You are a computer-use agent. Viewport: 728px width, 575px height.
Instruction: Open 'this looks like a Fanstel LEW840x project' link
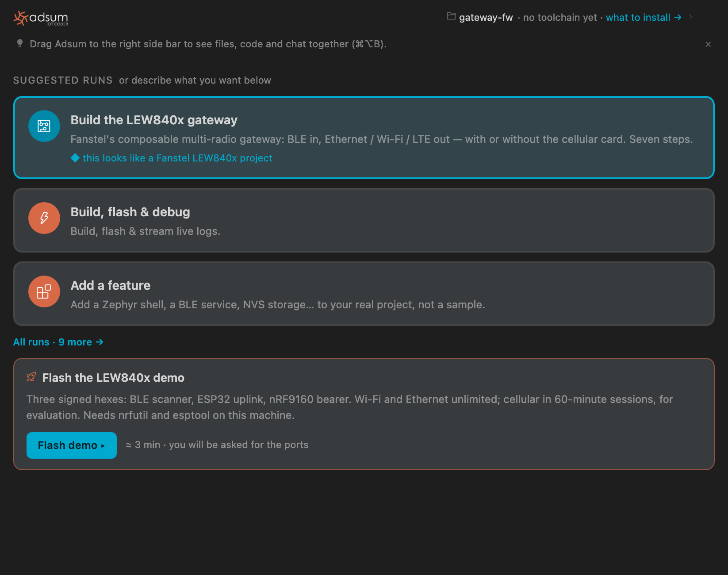tap(177, 158)
